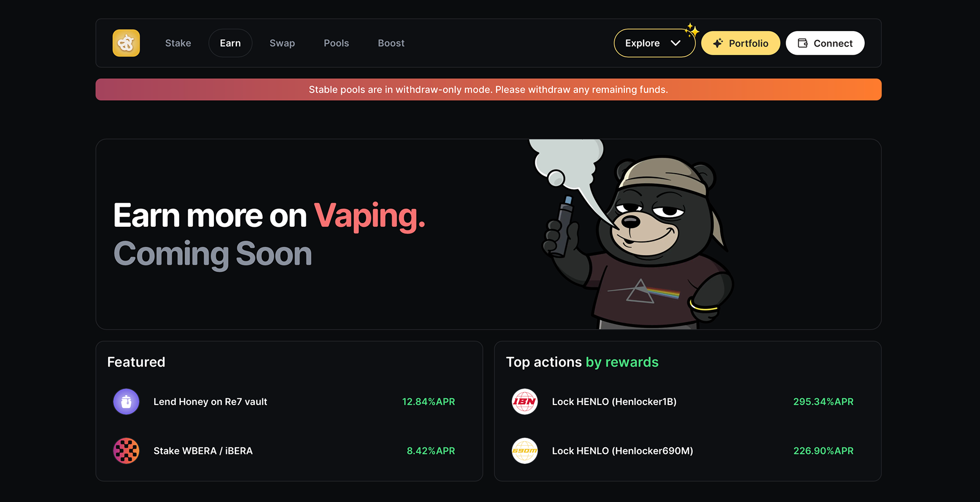
Task: Click the Explore chevron arrow
Action: [x=676, y=43]
